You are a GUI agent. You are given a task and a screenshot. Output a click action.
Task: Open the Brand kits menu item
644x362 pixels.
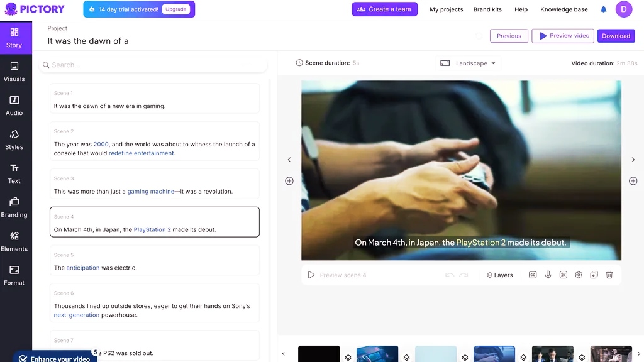tap(487, 9)
